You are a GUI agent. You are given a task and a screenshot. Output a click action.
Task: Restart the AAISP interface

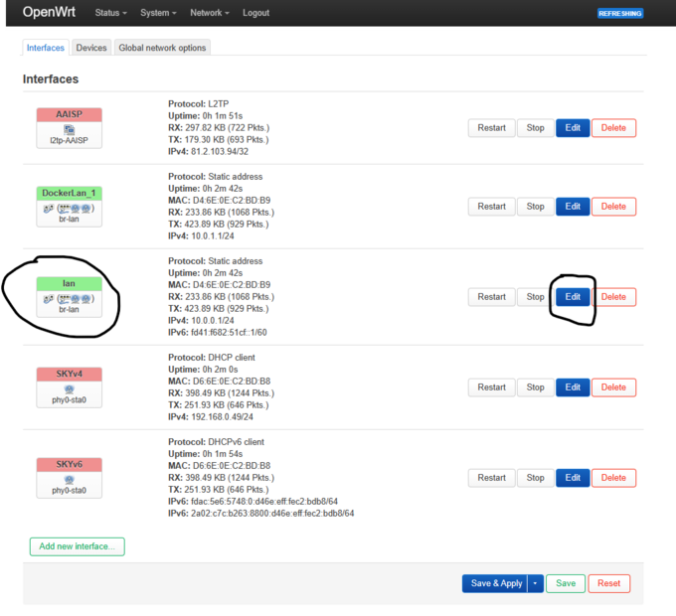tap(491, 127)
